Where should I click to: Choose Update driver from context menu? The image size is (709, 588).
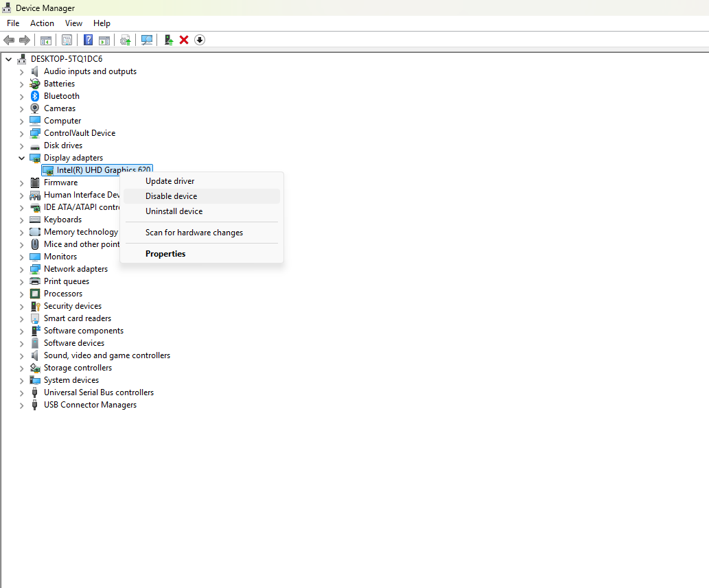point(202,181)
